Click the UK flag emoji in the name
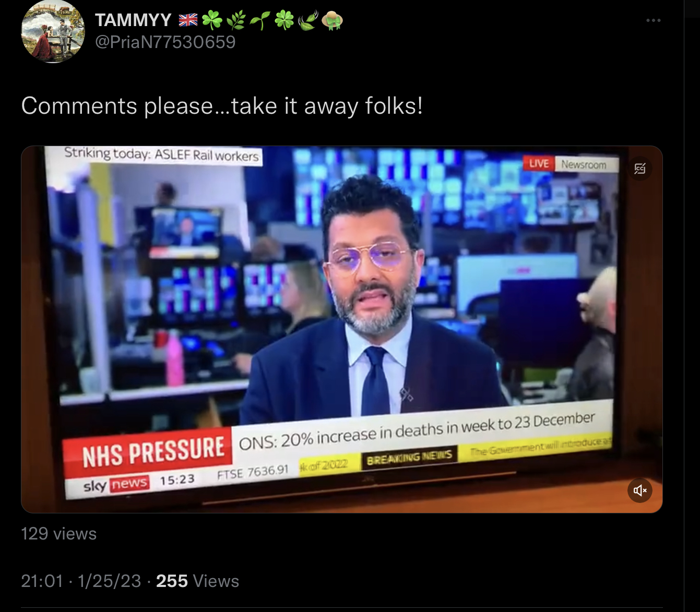The width and height of the screenshot is (700, 612). point(188,20)
